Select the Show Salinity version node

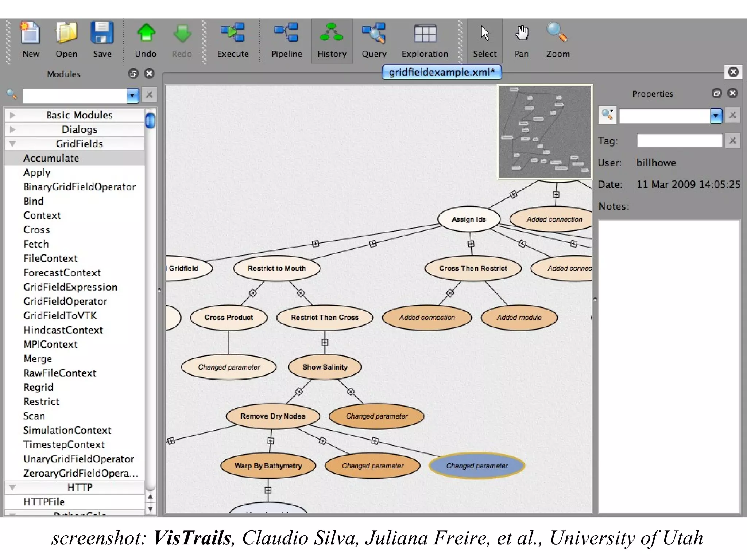tap(325, 367)
